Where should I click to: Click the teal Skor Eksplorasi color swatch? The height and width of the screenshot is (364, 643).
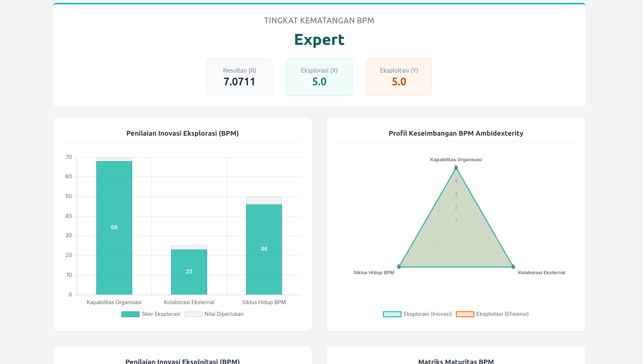tap(130, 314)
